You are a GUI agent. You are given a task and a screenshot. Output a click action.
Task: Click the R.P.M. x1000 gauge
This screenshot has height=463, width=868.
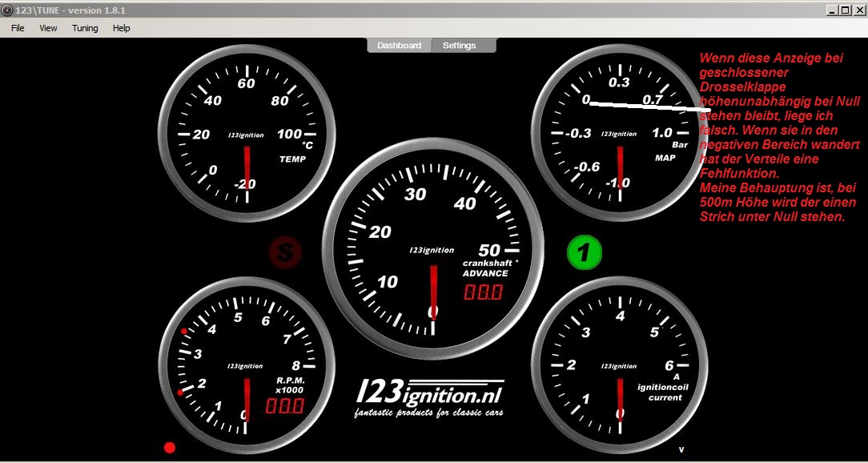pyautogui.click(x=245, y=360)
